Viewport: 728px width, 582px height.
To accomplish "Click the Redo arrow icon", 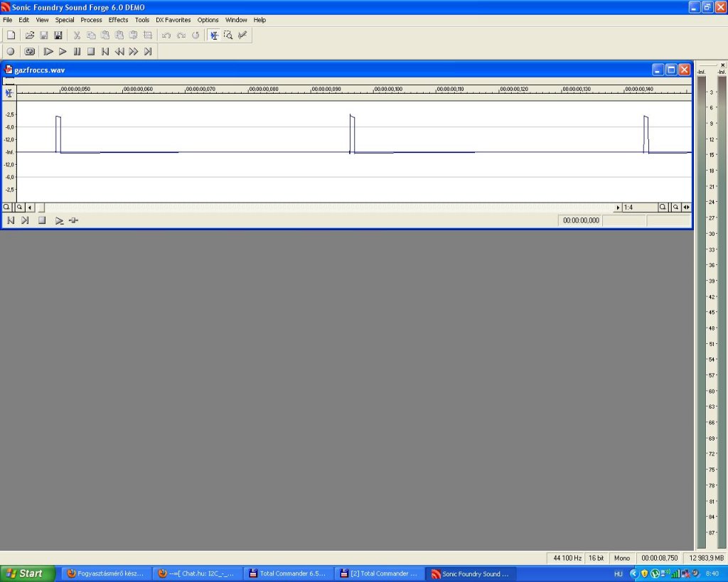I will point(181,36).
